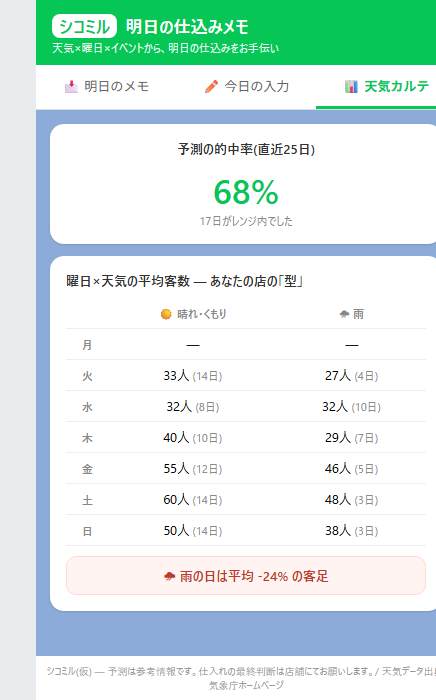Screen dimensions: 436x700
Task: Click the 雨 column header
Action: (x=352, y=314)
